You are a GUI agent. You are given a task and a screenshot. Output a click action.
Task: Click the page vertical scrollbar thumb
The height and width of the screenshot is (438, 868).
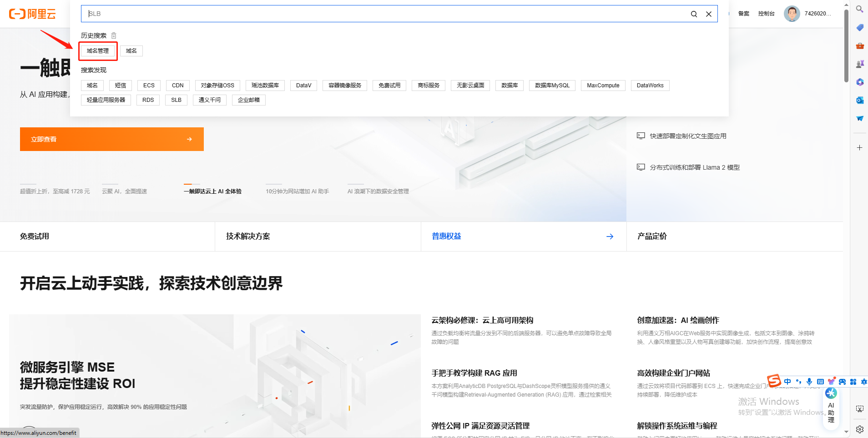pos(846,45)
